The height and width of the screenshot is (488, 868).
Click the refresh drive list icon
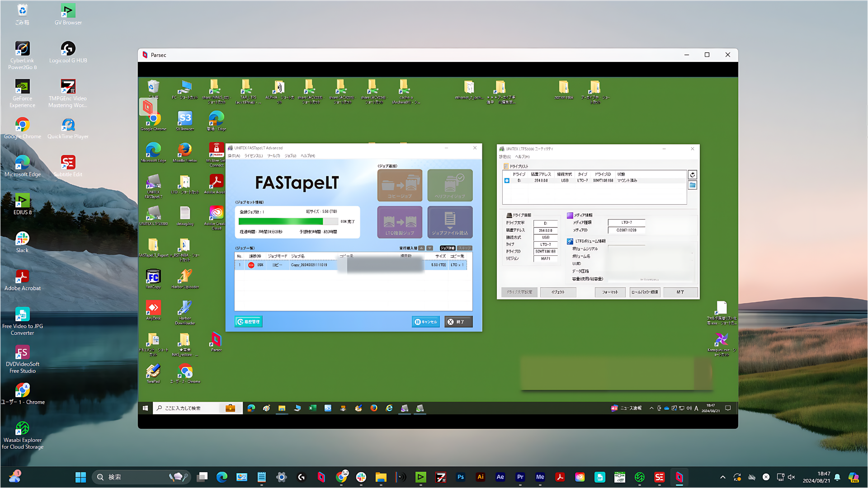pos(692,175)
